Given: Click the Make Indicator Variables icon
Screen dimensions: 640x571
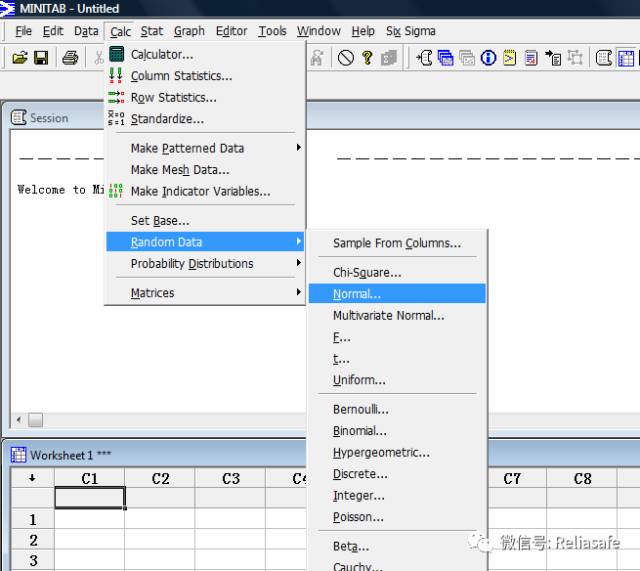Looking at the screenshot, I should click(x=116, y=191).
